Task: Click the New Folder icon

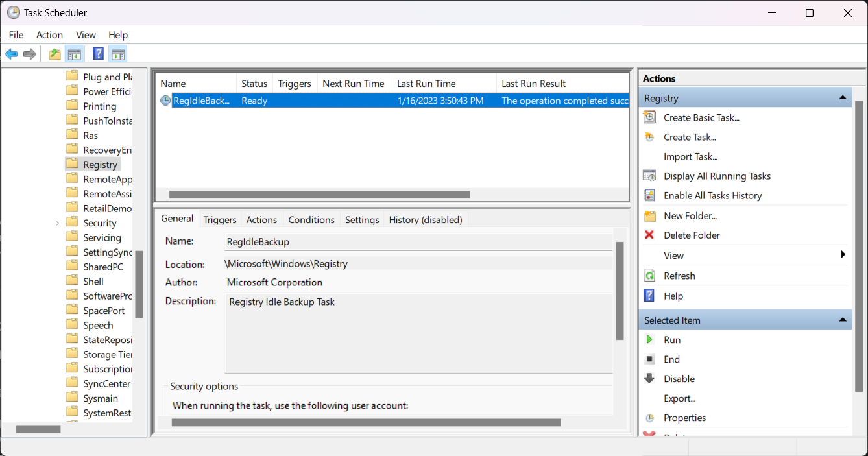Action: coord(649,215)
